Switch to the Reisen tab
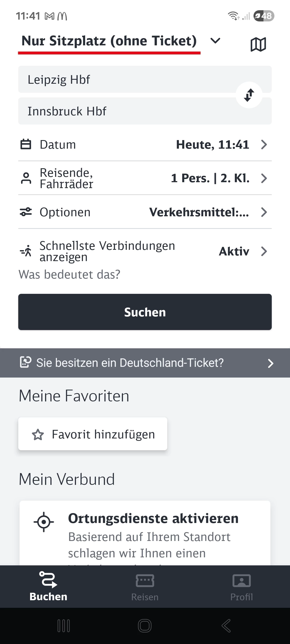Screen dimensions: 290x644 [x=145, y=587]
